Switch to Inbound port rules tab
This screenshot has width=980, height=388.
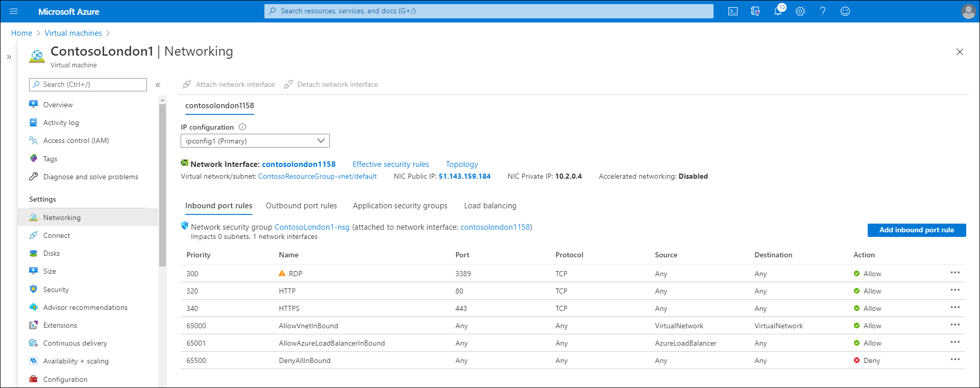219,206
